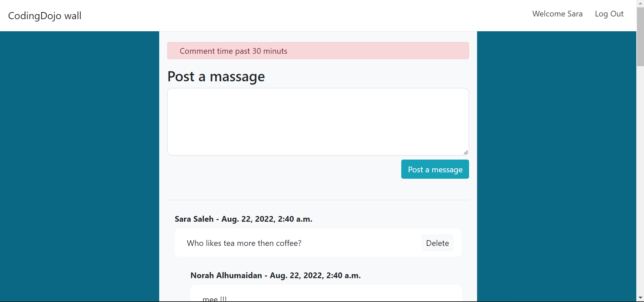Click the scrollbar track below the thumb
Screen dimensions: 644x302
640,181
